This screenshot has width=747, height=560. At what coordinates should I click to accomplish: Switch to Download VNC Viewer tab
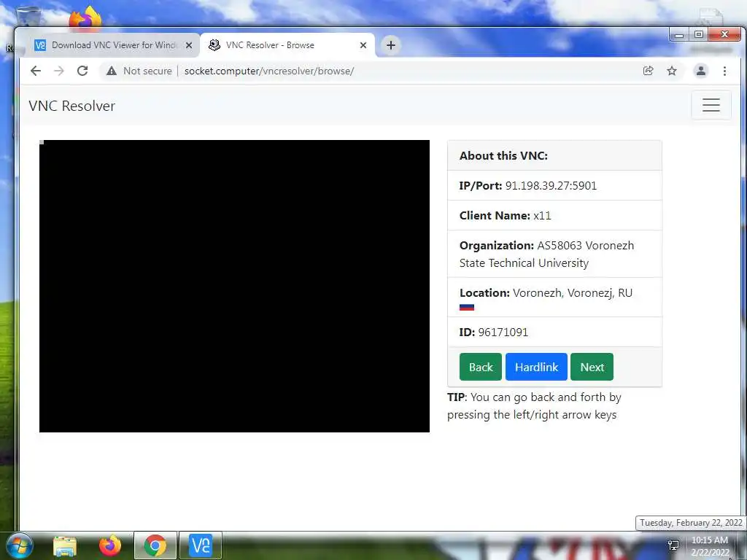(113, 45)
